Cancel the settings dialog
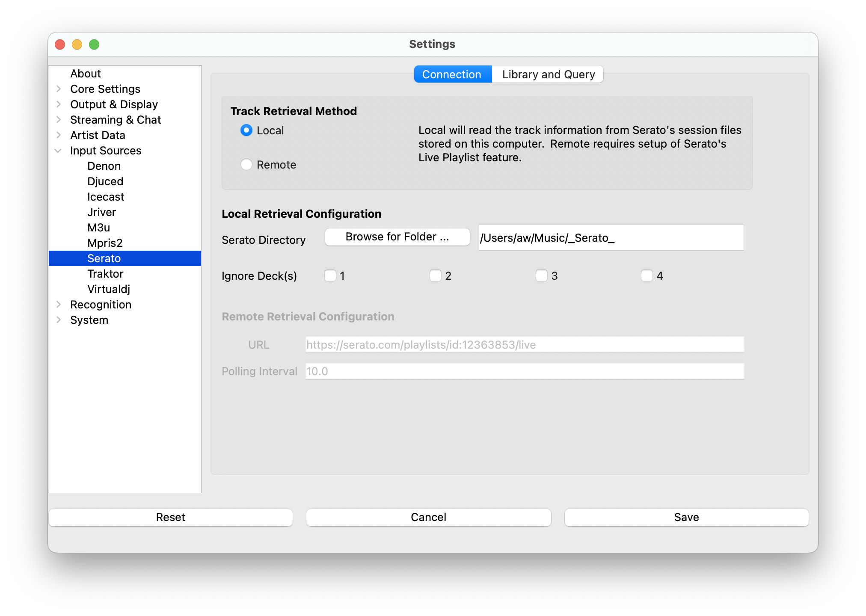Viewport: 866px width, 616px height. 428,517
